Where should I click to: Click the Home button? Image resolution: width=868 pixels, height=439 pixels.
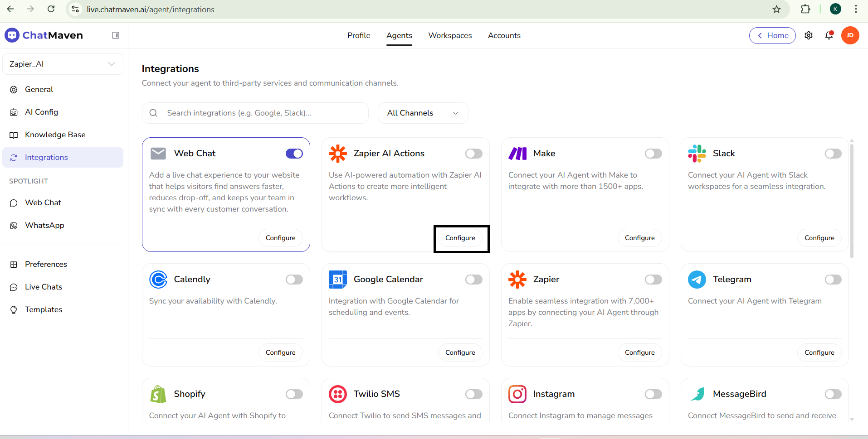[x=772, y=35]
